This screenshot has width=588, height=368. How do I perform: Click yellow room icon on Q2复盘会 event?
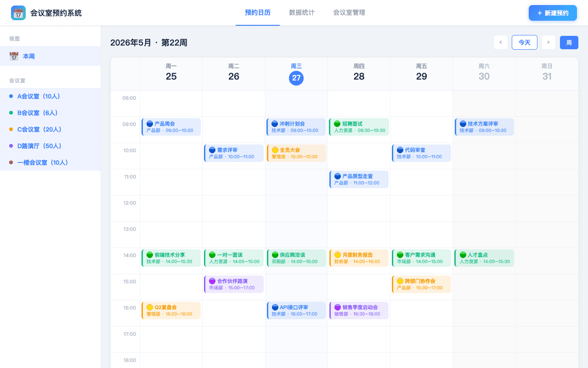point(150,307)
